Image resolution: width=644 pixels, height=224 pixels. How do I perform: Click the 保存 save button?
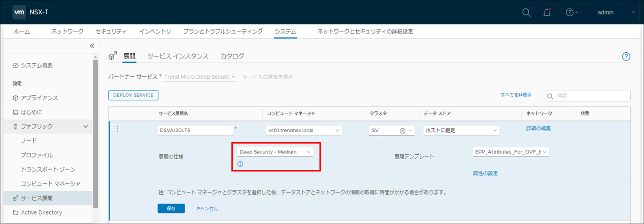point(171,208)
